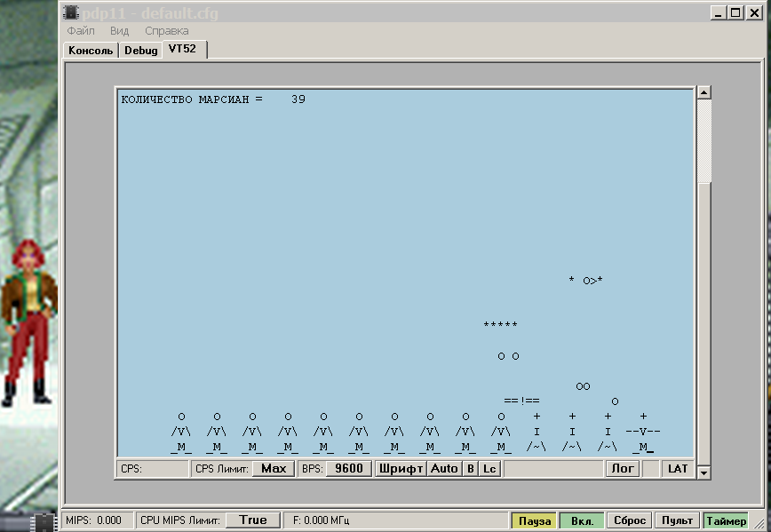Click the --V-- figure at bottom right
The width and height of the screenshot is (771, 532).
click(x=643, y=432)
